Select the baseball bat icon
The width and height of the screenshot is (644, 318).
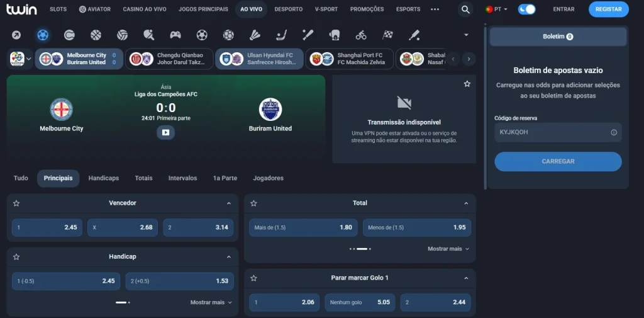pyautogui.click(x=308, y=35)
